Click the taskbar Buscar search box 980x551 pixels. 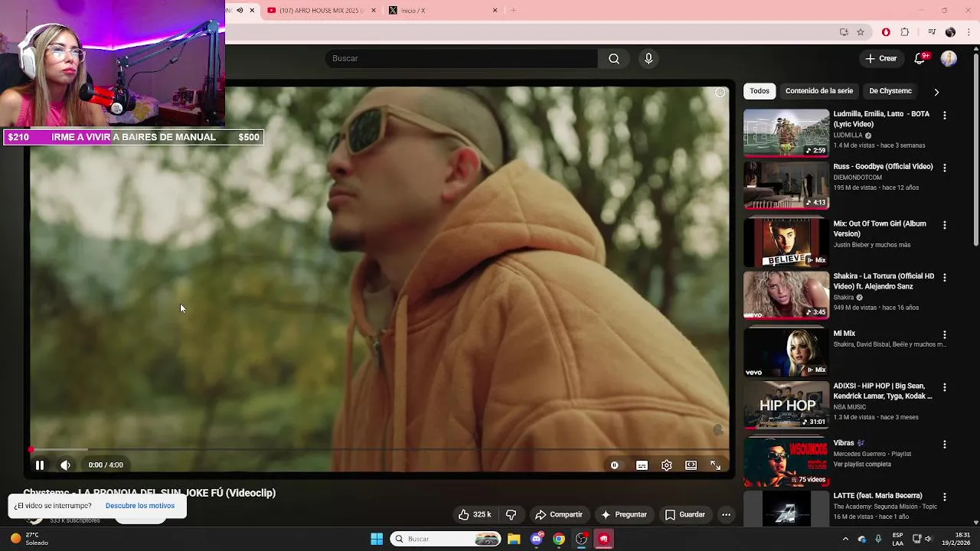click(x=446, y=539)
